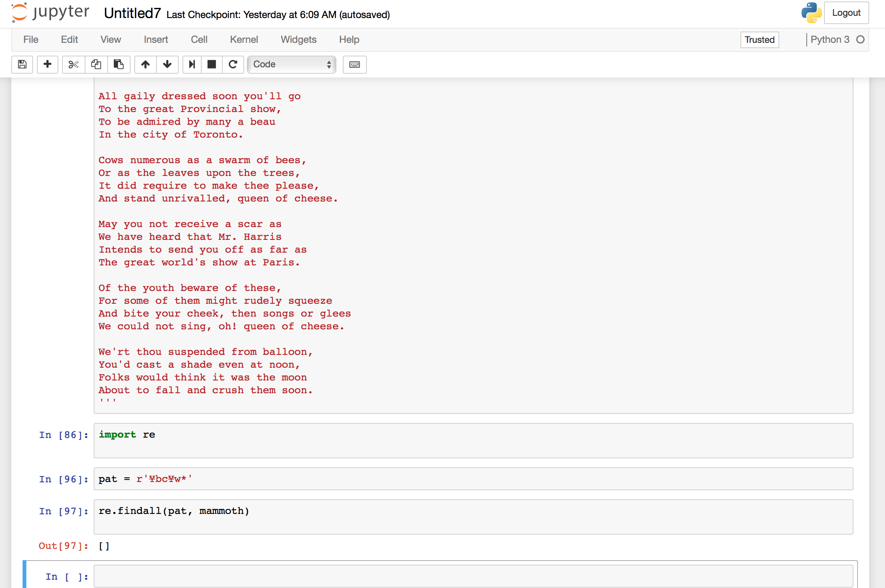Open the Cell menu
Screen dimensions: 885x588
pyautogui.click(x=199, y=39)
